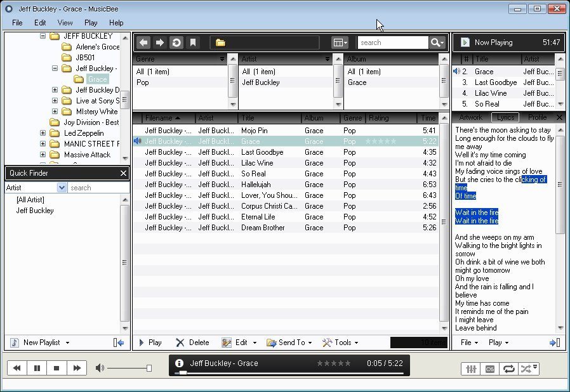Select the Dream Brother track row
Viewport: 570px width, 392px height.
click(286, 228)
